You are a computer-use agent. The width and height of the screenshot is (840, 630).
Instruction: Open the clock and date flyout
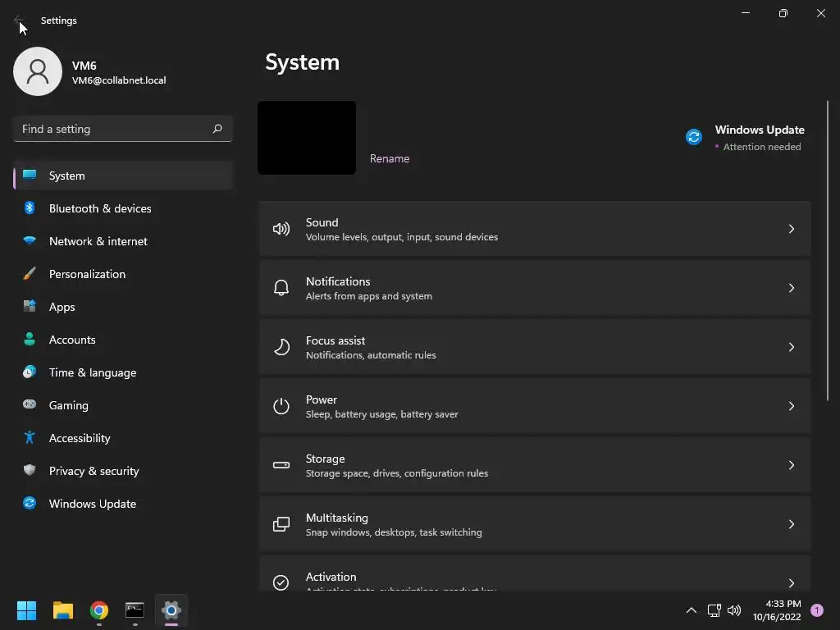pos(777,610)
